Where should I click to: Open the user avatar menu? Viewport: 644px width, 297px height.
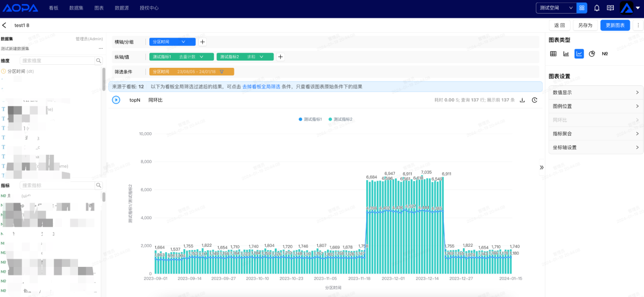pos(629,8)
